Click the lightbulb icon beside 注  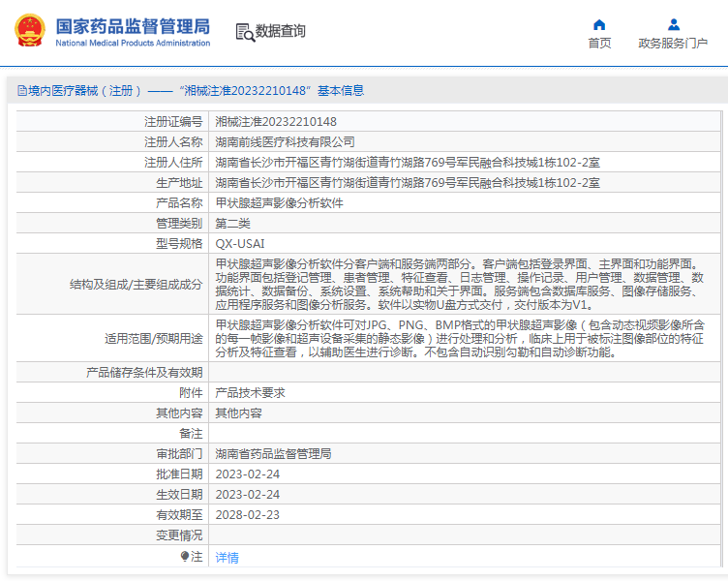(x=185, y=556)
